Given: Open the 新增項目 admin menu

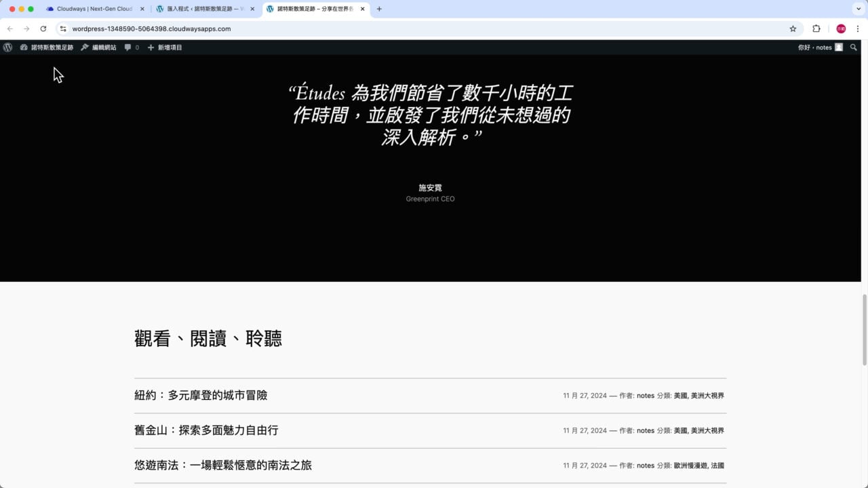Looking at the screenshot, I should [165, 47].
